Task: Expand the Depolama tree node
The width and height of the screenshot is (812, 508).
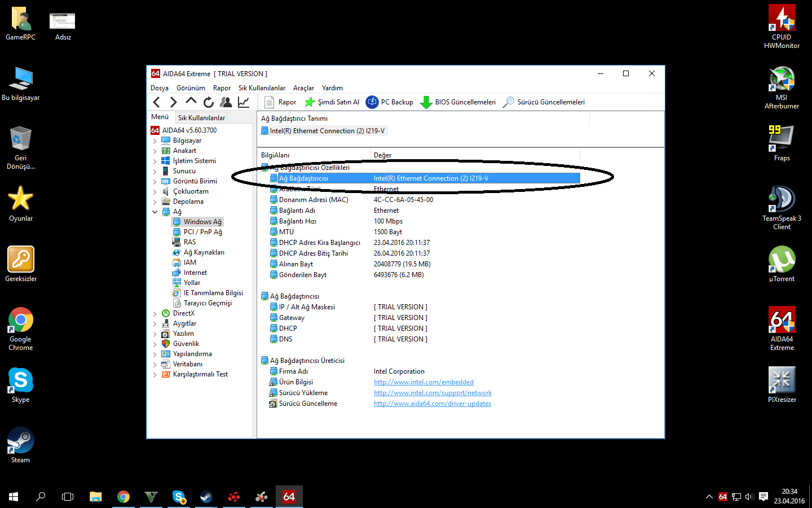Action: pyautogui.click(x=155, y=202)
